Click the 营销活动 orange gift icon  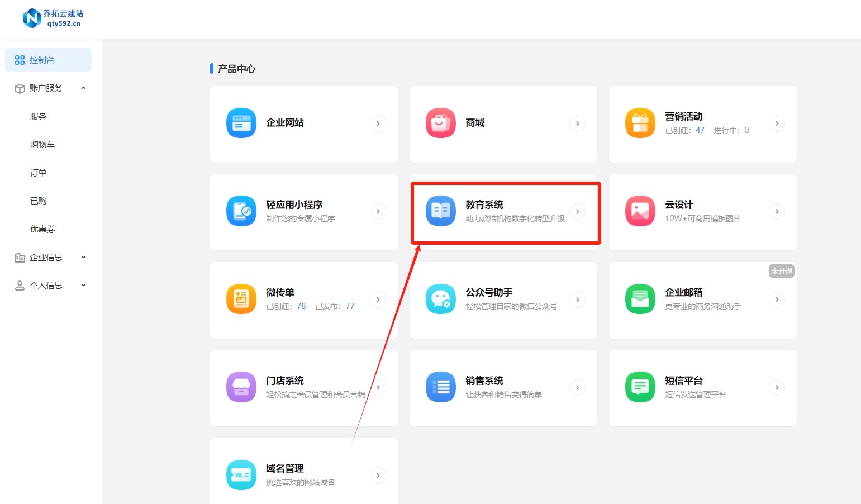click(640, 123)
